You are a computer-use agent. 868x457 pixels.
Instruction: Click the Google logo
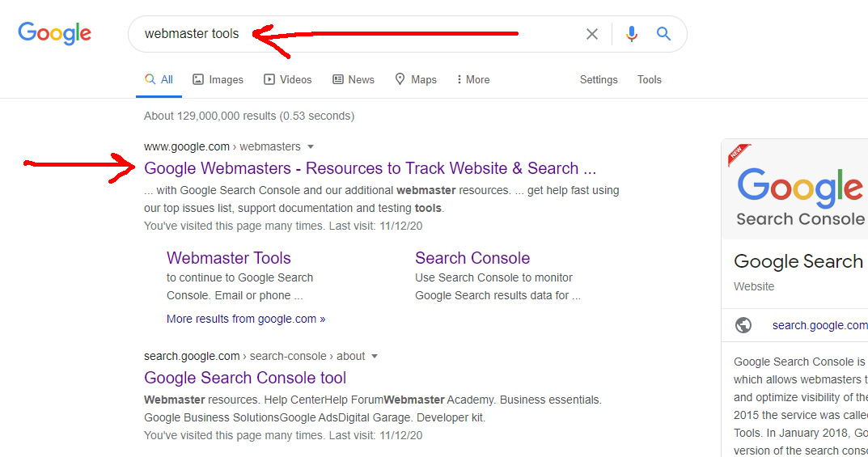(x=54, y=33)
